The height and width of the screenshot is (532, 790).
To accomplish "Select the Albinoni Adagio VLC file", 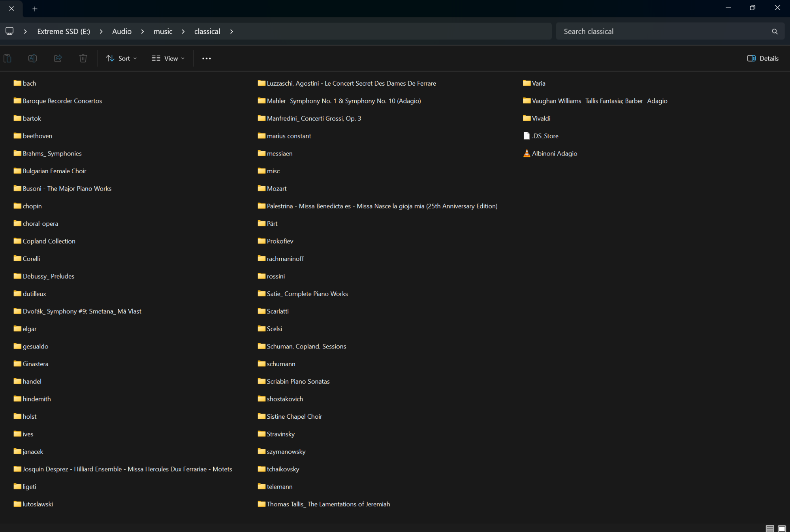I will point(554,154).
